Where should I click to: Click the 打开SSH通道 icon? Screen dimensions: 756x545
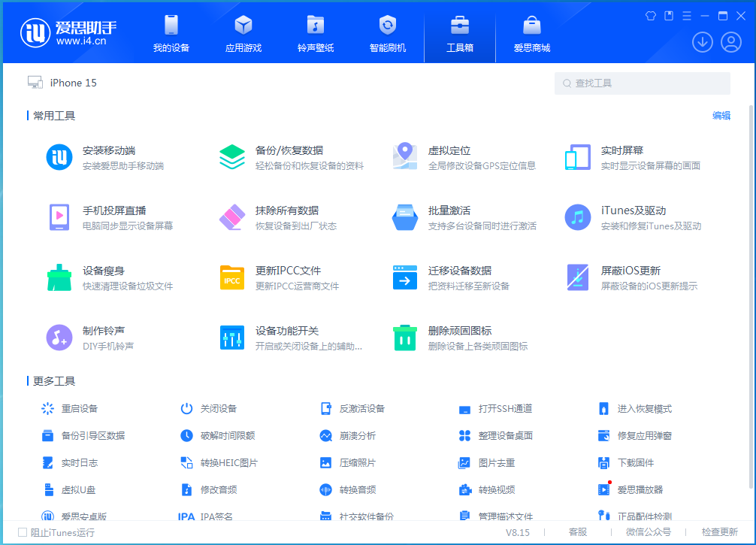pos(464,410)
